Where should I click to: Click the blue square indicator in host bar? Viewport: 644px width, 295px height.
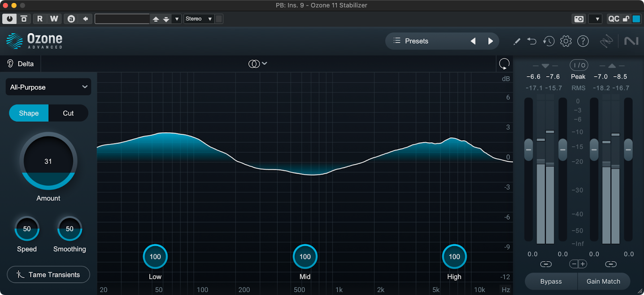pos(636,19)
